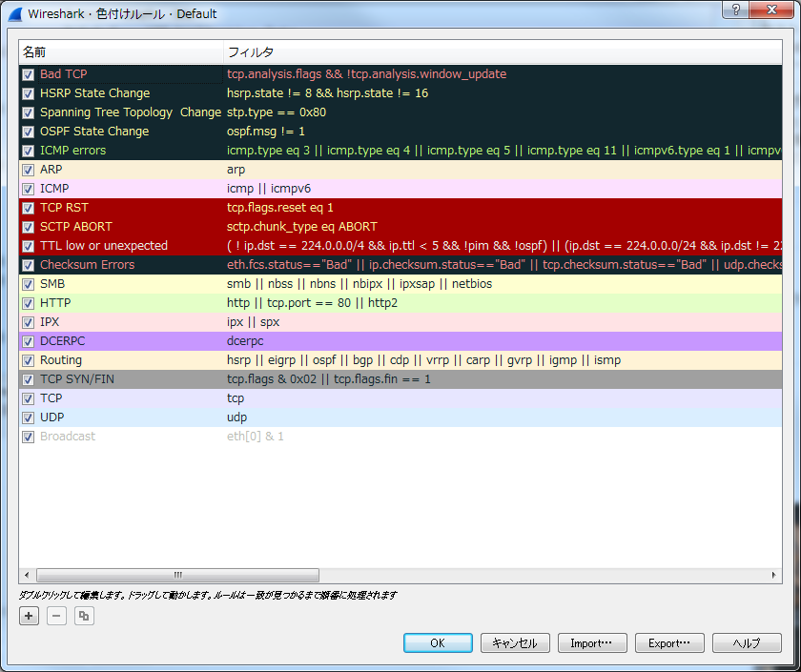Uncheck the SCTP ABORT checkbox
Image resolution: width=801 pixels, height=672 pixels.
(28, 227)
